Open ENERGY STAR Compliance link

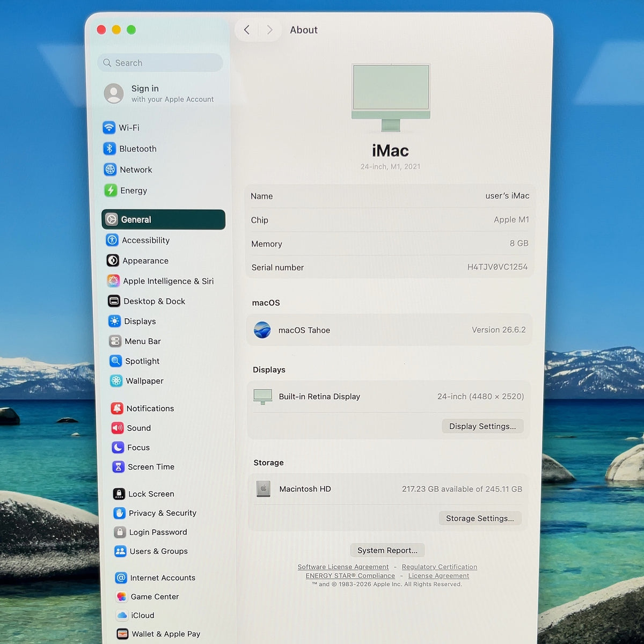[350, 576]
